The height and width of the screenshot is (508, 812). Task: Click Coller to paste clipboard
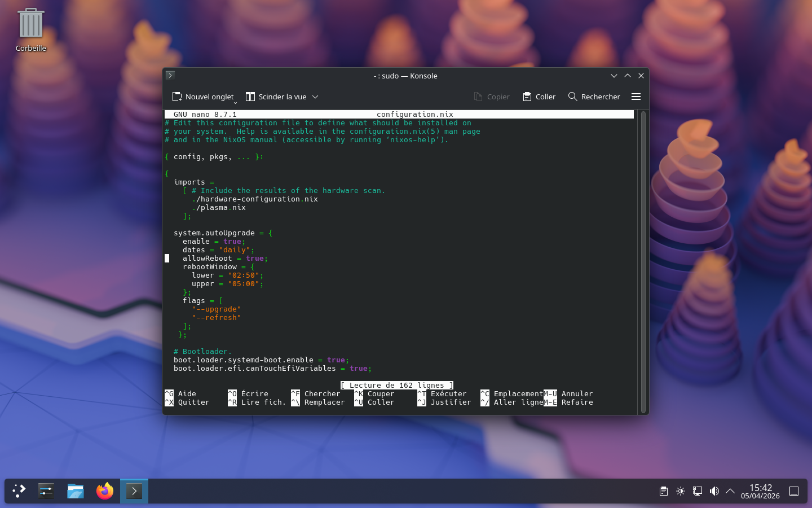point(539,97)
